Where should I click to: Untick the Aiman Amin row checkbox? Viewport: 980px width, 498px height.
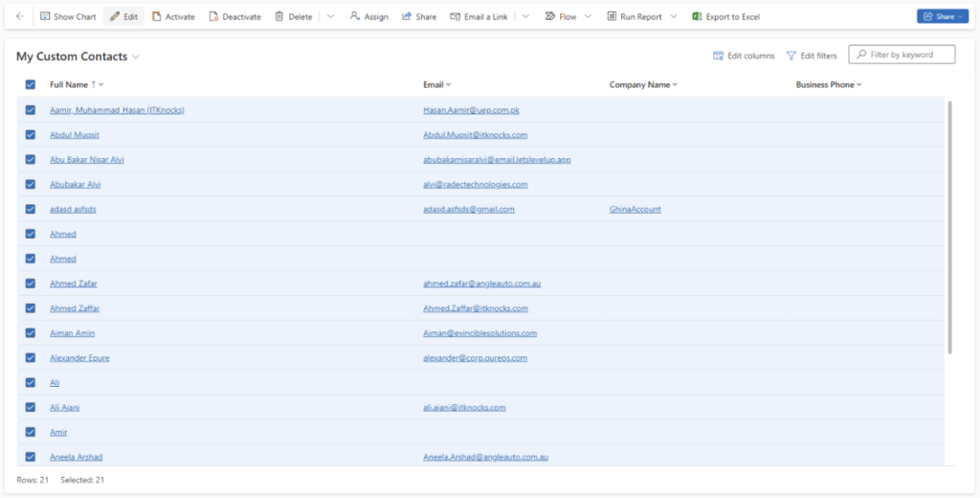click(31, 333)
